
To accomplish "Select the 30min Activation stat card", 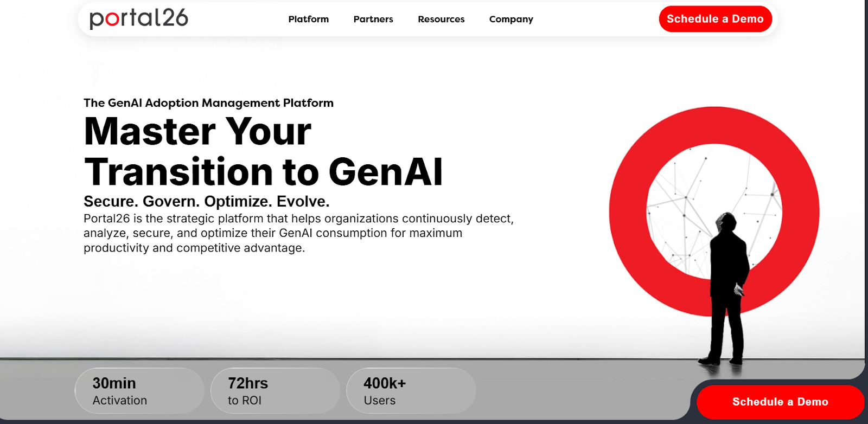I will point(139,391).
